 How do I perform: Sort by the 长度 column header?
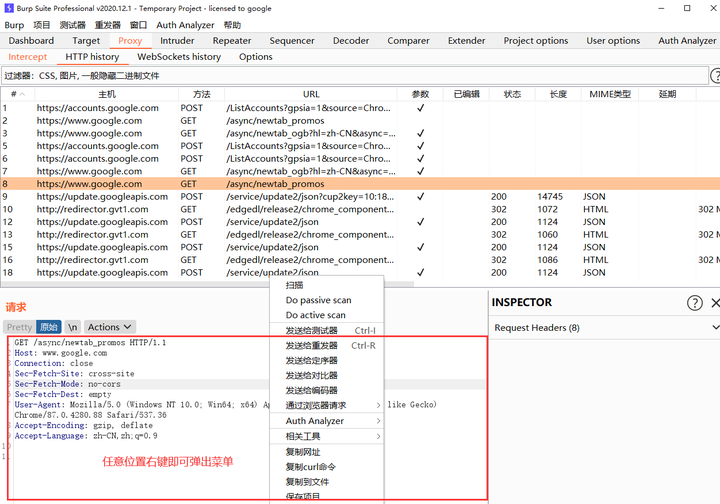[558, 94]
